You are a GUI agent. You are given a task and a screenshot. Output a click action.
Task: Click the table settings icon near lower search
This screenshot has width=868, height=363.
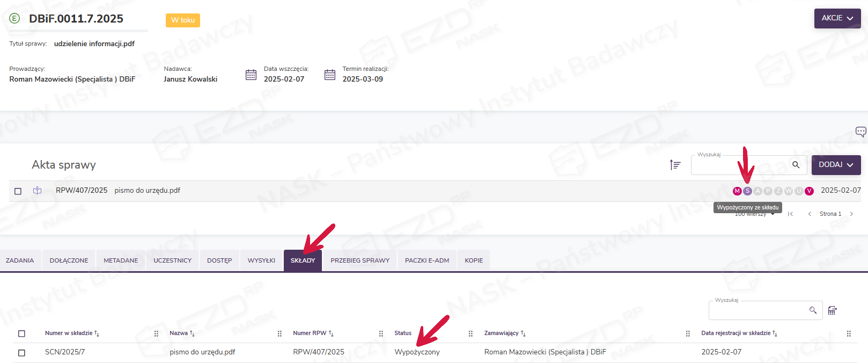point(832,310)
